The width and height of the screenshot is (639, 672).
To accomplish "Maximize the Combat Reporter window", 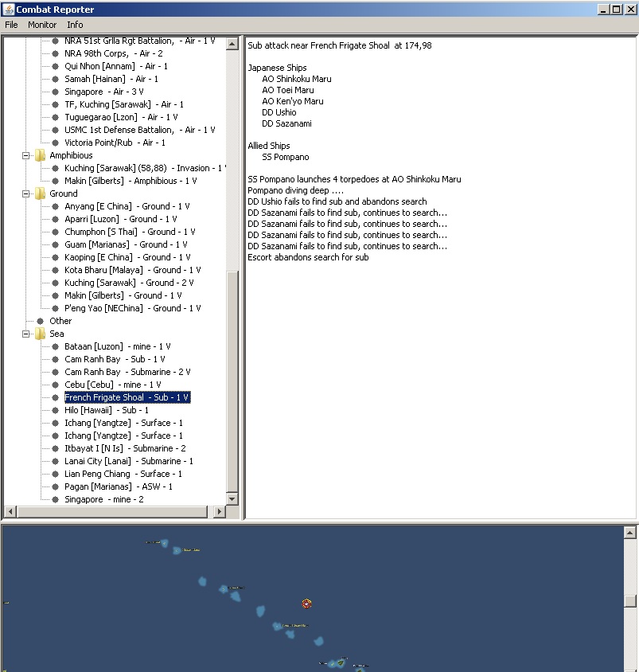I will (x=617, y=10).
